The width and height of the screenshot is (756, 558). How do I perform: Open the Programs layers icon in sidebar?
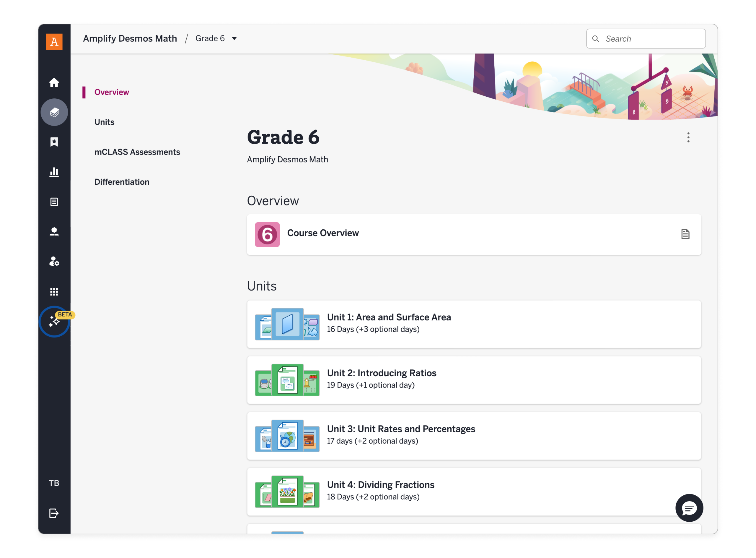54,113
